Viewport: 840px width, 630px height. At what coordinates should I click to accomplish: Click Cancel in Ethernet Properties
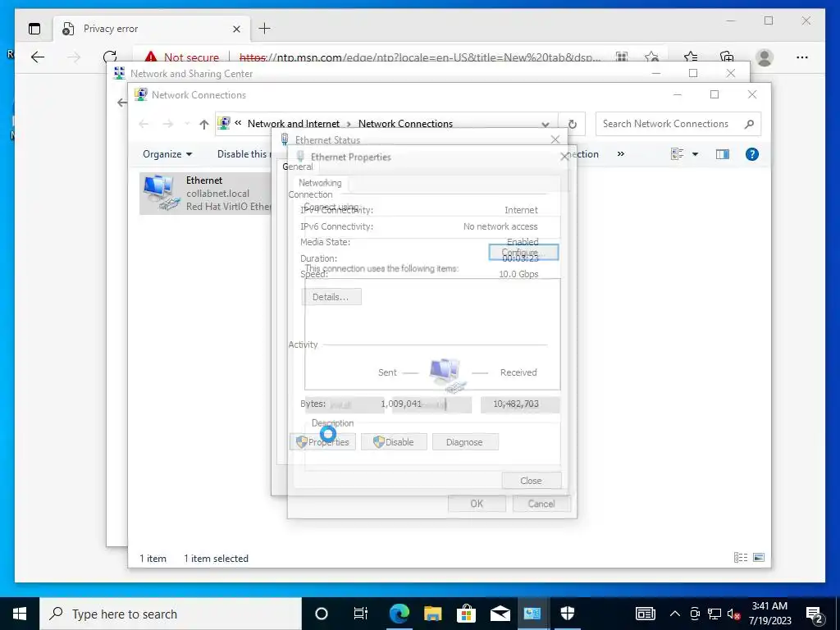(541, 504)
